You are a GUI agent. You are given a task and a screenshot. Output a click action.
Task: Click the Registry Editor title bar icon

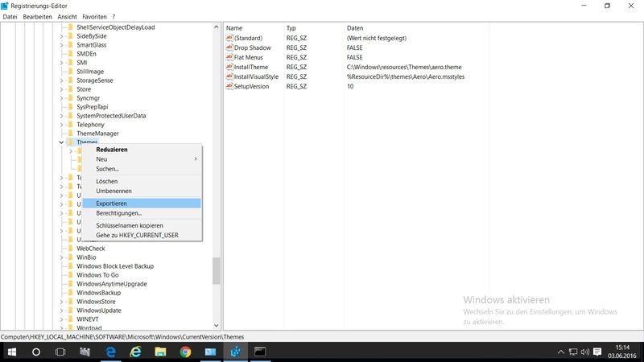(x=5, y=6)
